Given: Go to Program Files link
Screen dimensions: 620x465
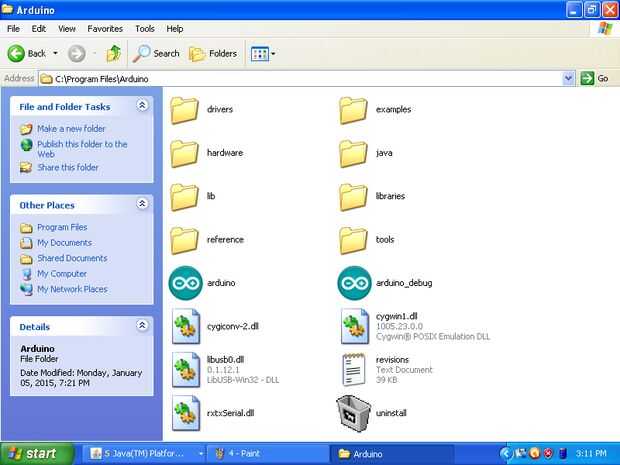Looking at the screenshot, I should pos(62,227).
